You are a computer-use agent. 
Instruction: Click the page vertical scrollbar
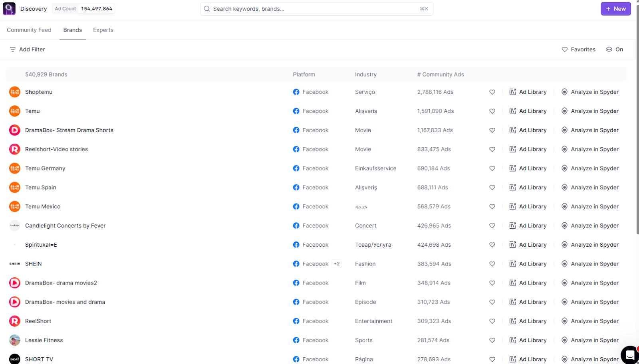pyautogui.click(x=637, y=120)
